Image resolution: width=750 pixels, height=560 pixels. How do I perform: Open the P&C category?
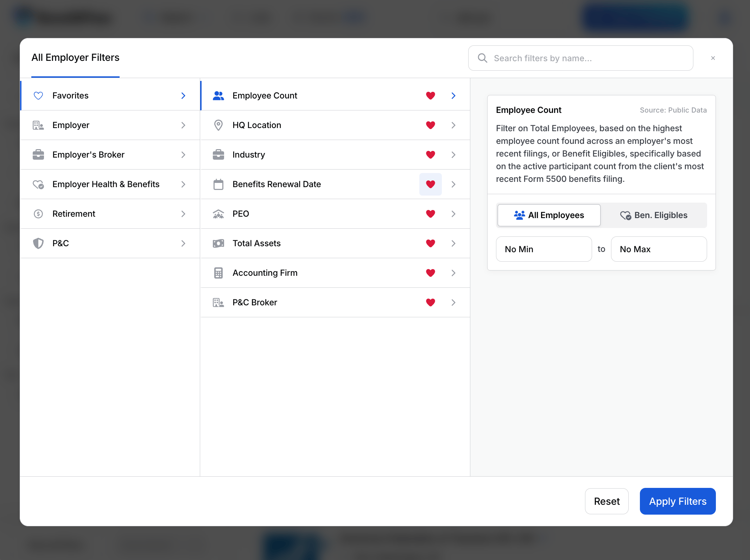click(x=110, y=243)
